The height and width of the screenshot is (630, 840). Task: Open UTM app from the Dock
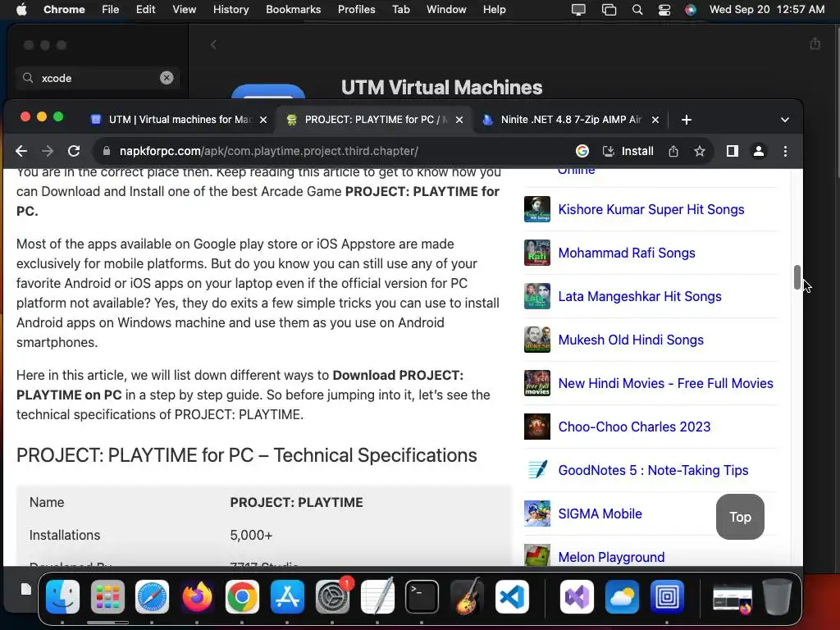click(666, 597)
